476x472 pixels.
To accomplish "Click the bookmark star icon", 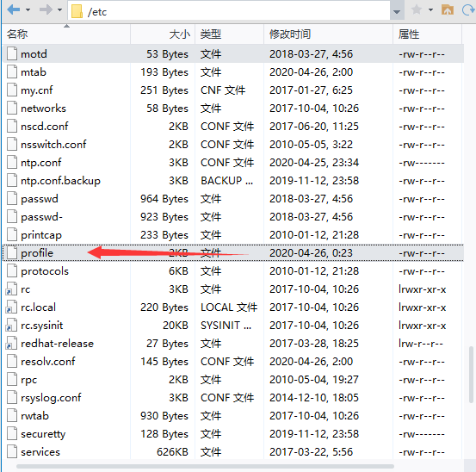I will (417, 10).
